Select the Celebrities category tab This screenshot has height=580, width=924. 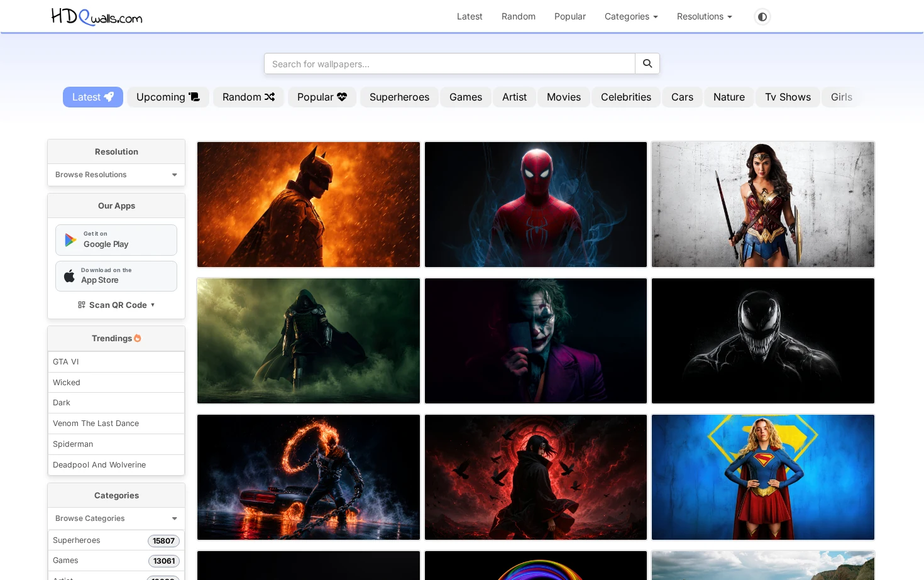click(626, 97)
